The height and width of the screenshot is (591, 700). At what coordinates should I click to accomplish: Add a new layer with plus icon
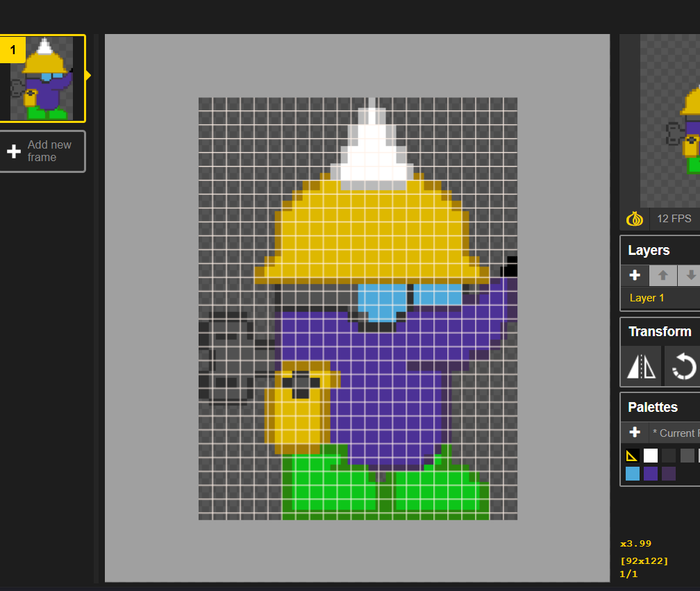coord(635,276)
